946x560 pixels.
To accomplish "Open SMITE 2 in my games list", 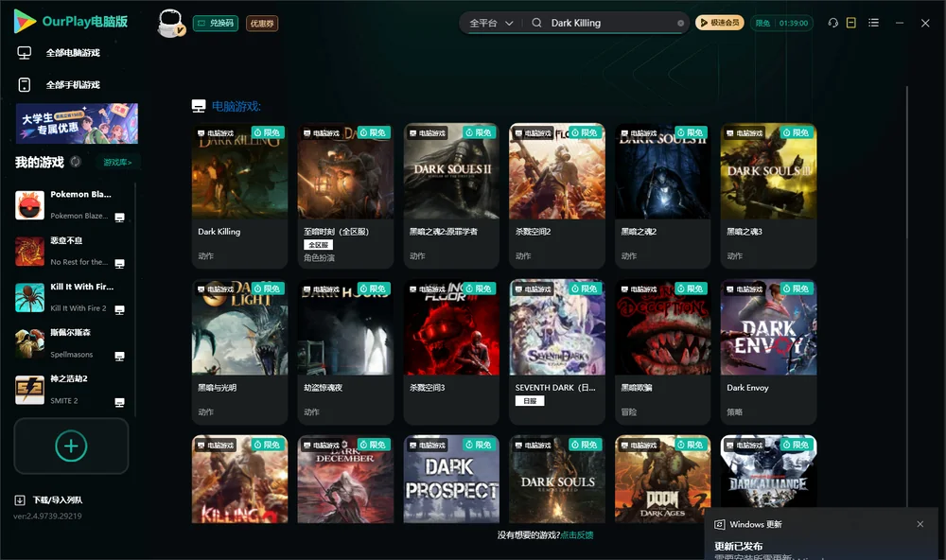I will coord(71,390).
